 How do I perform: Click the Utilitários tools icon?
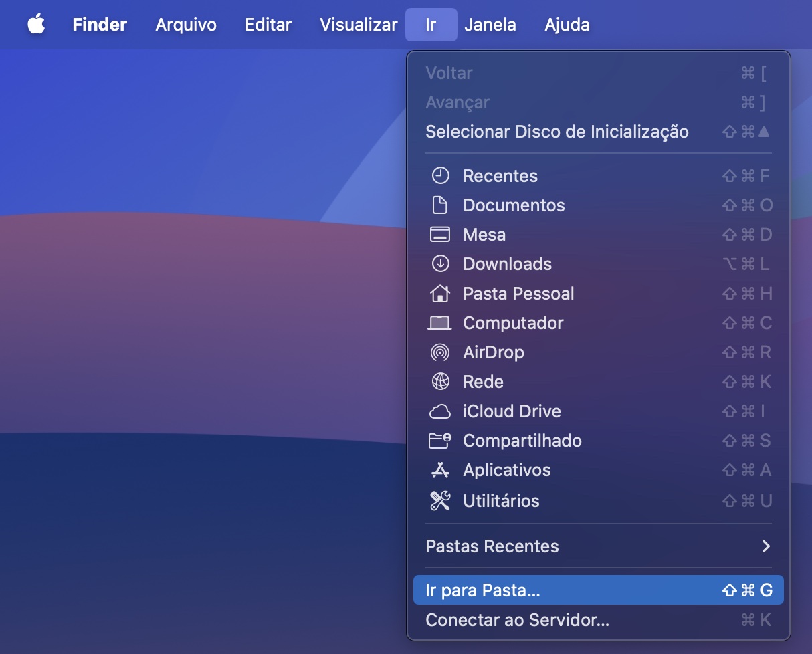(440, 500)
